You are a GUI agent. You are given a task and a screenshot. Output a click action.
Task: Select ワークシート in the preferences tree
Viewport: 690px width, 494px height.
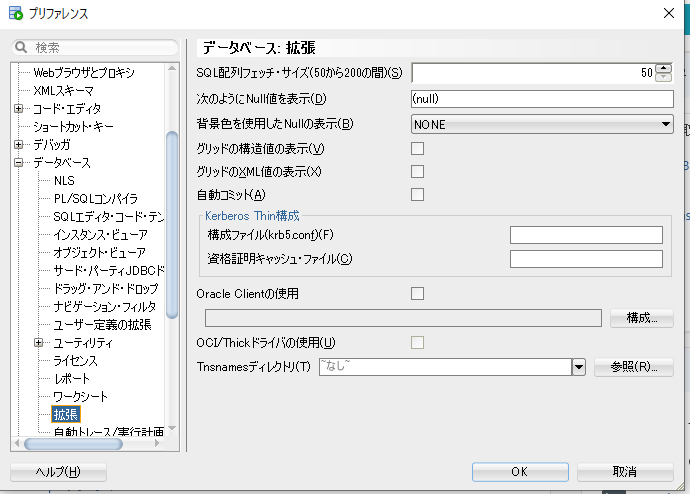pos(79,397)
